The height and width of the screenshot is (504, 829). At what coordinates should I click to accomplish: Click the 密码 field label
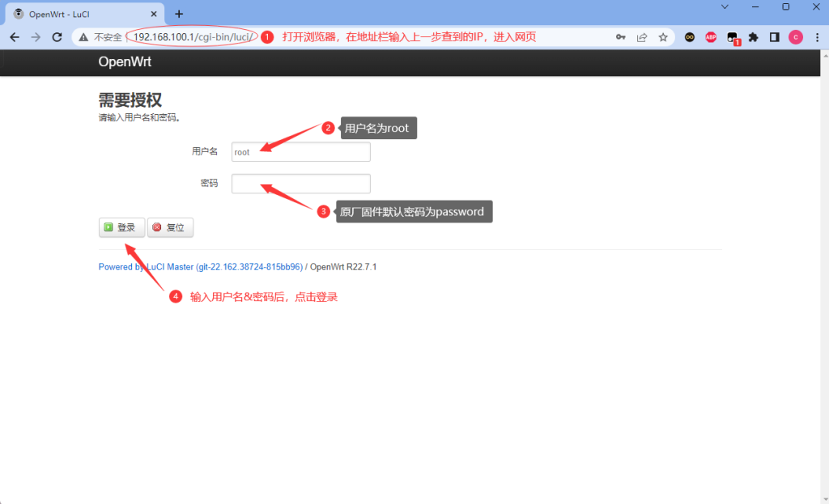[x=210, y=184]
